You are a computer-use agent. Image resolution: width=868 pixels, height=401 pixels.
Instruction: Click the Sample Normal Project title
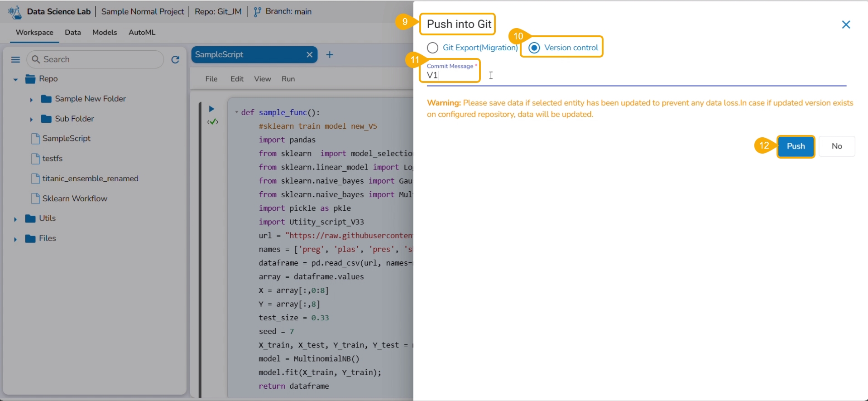click(x=143, y=11)
